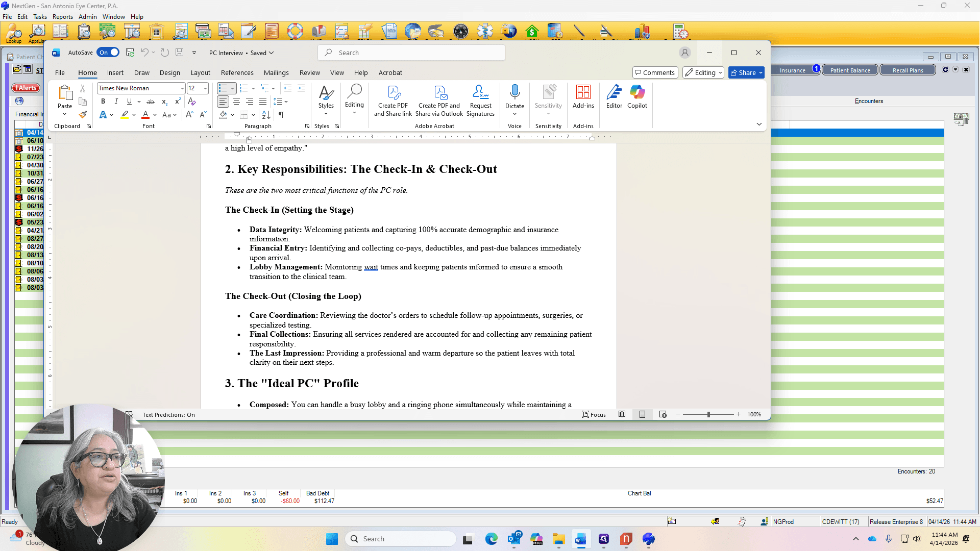Screen dimensions: 980x551
Task: Open Alerts in NextGen window
Action: click(26, 88)
